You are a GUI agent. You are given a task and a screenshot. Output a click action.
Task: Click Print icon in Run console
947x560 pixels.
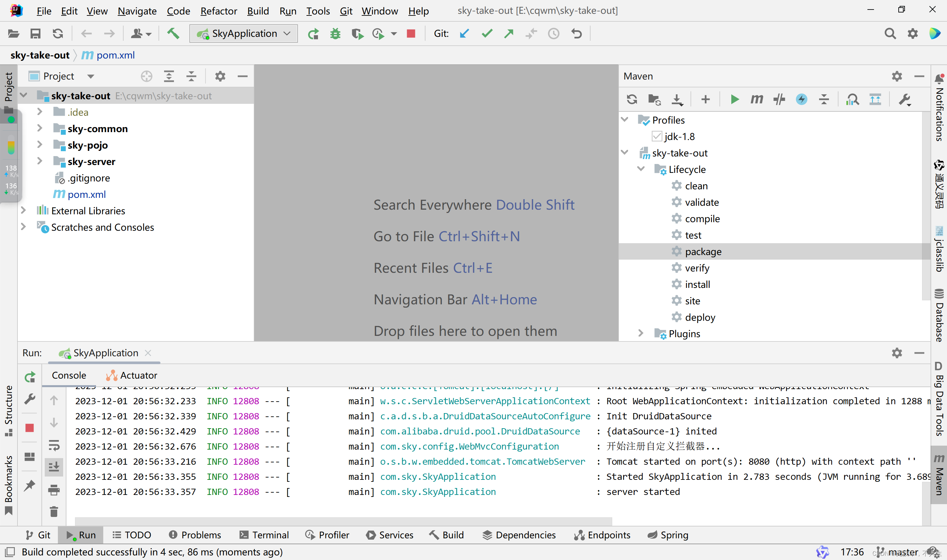tap(54, 490)
